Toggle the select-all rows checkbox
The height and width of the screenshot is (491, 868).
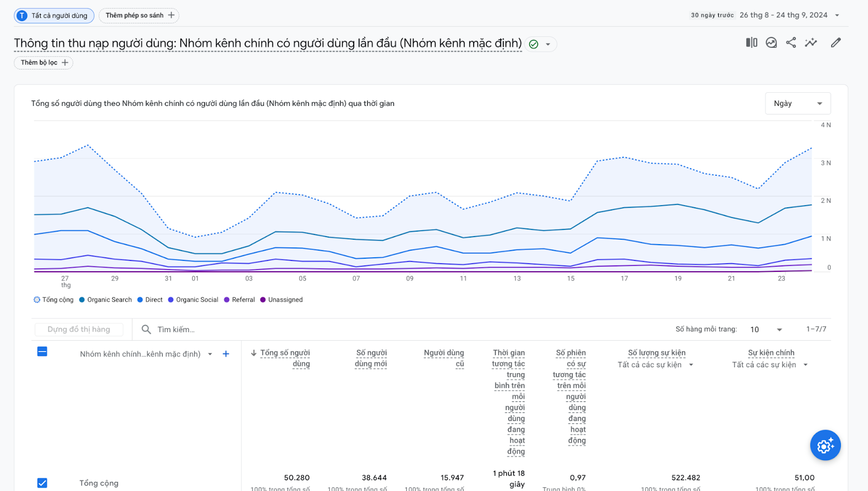pos(42,352)
